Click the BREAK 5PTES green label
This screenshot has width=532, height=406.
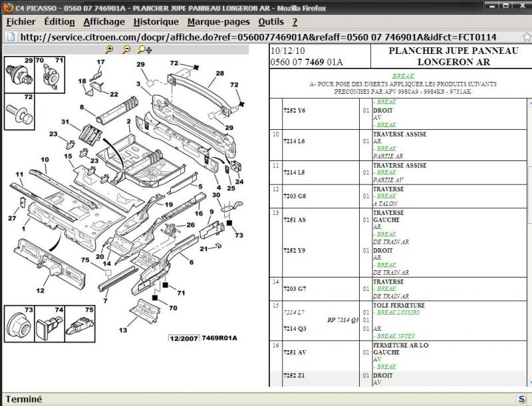point(394,336)
